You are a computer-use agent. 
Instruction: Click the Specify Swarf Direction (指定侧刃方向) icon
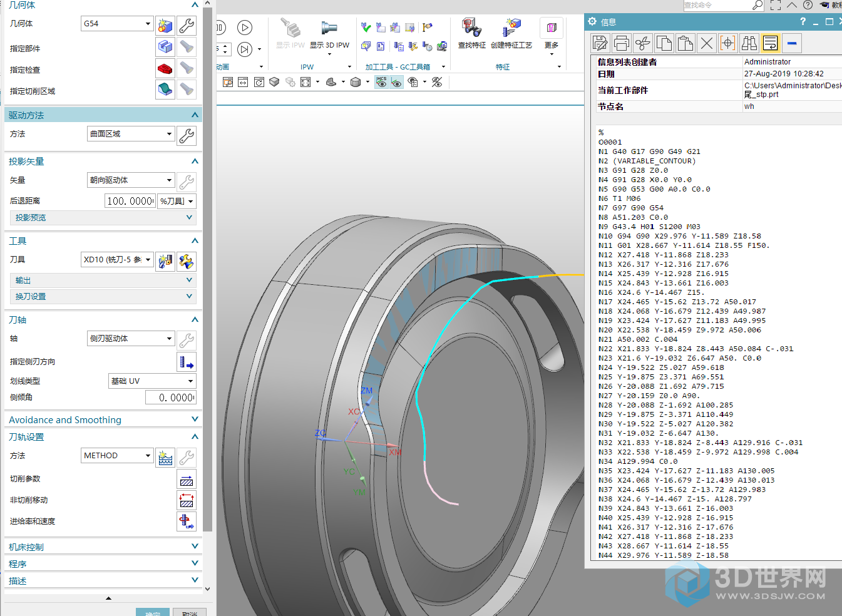[187, 362]
